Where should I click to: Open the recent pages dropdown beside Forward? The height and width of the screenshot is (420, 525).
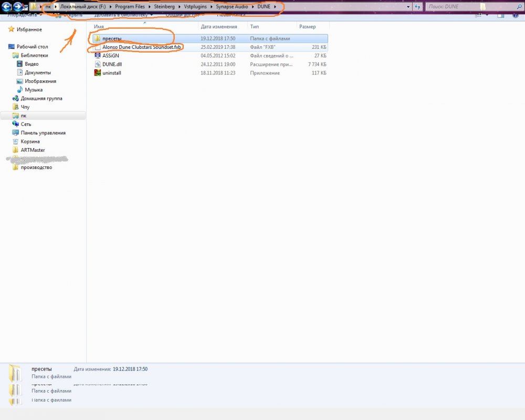tap(25, 7)
